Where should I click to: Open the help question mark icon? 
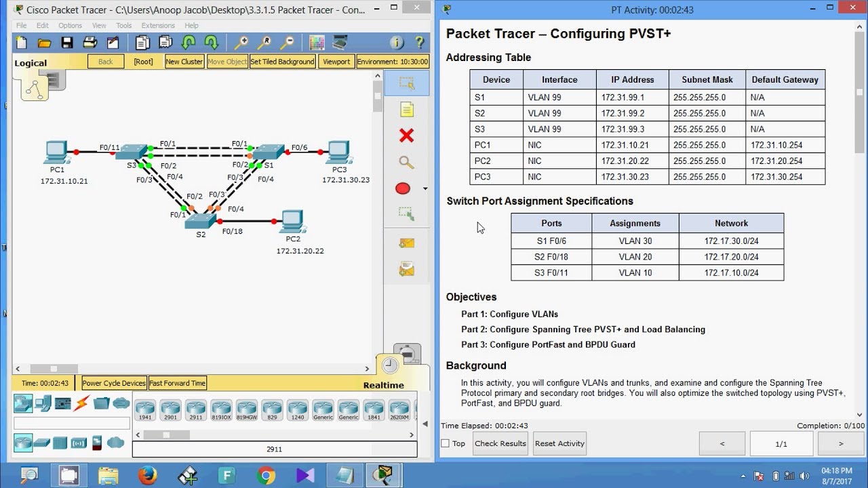pyautogui.click(x=420, y=43)
